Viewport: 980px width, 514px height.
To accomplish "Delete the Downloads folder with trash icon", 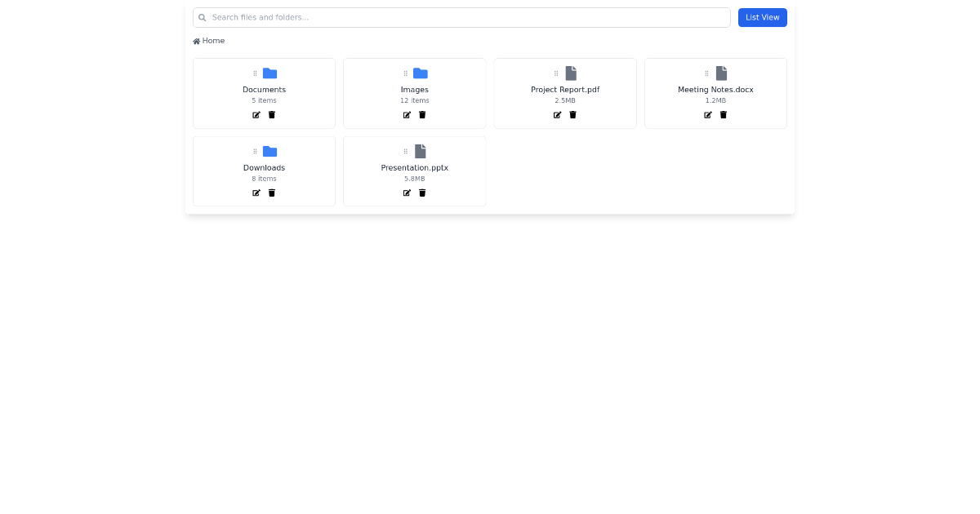I will point(272,193).
